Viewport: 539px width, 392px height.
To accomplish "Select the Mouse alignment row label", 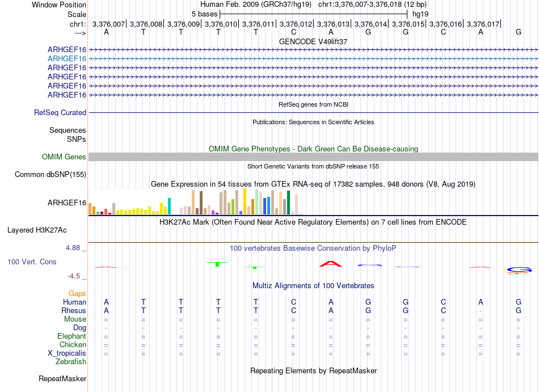I will (75, 319).
